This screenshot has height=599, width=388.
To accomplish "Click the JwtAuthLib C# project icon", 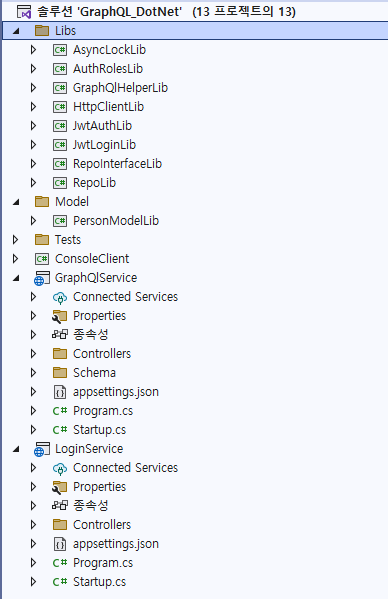I will [60, 126].
